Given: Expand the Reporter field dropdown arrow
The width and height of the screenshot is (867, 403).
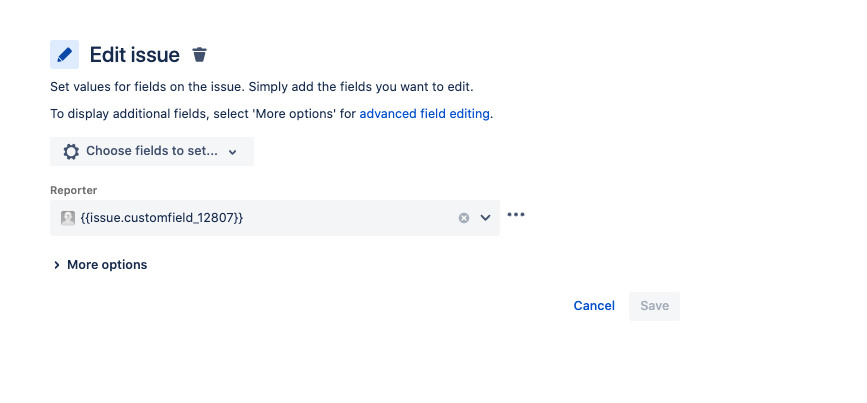Looking at the screenshot, I should coord(485,218).
